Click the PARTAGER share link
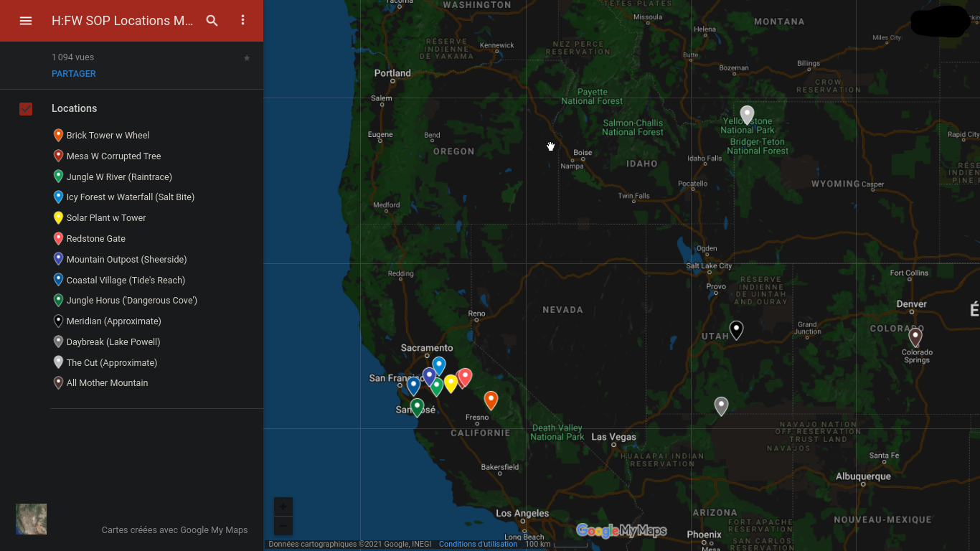Screen dimensions: 980x551 click(x=74, y=74)
